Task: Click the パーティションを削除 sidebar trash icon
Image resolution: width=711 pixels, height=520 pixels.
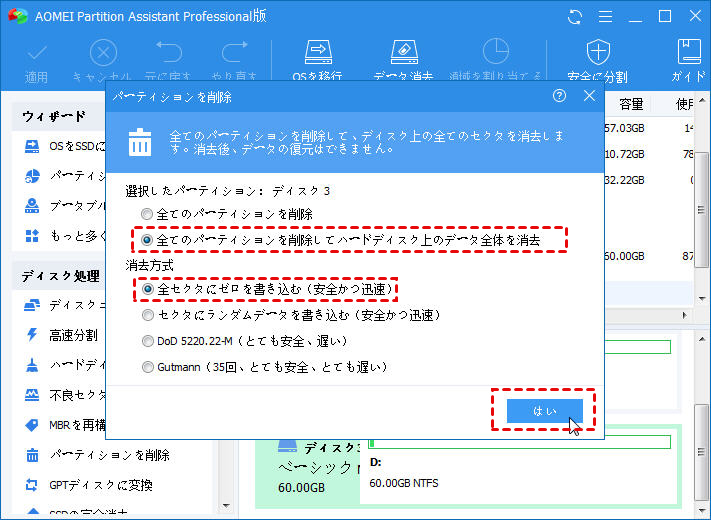Action: [x=32, y=455]
